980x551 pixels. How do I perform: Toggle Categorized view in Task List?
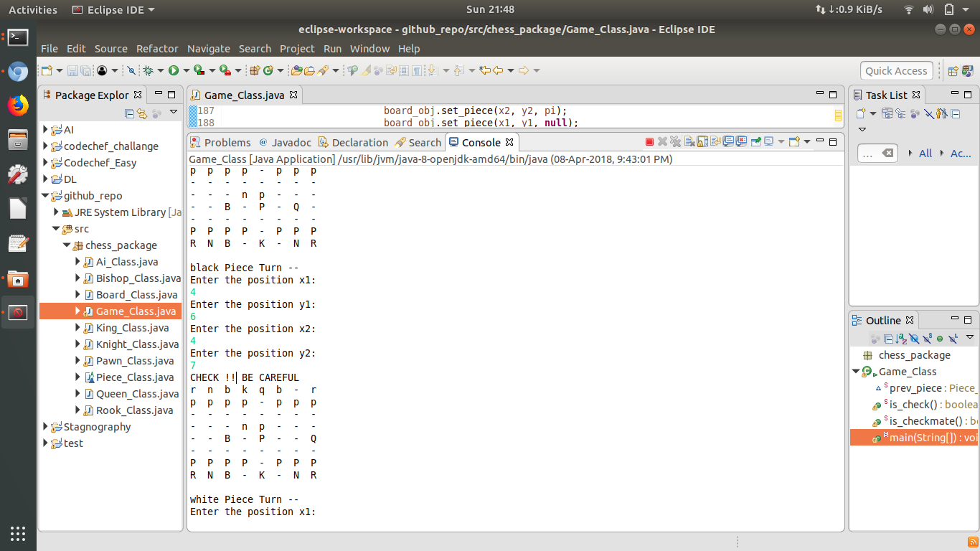pyautogui.click(x=887, y=113)
